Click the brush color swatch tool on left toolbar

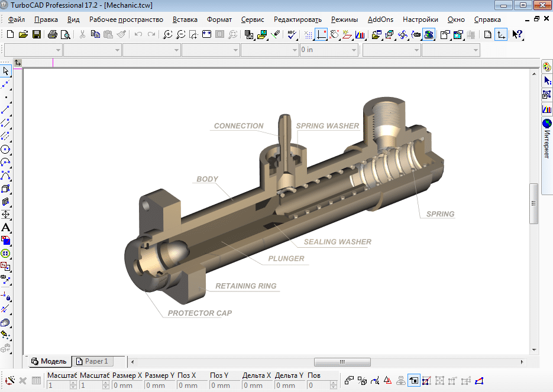[7, 241]
